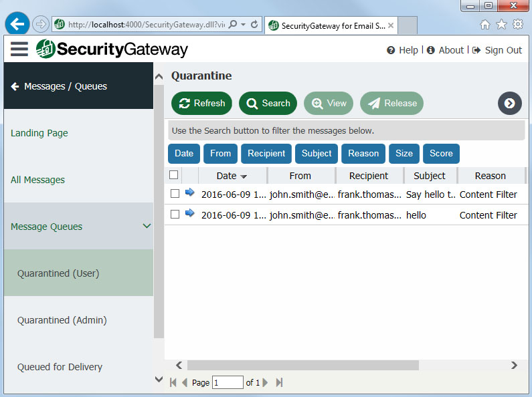Open the browser tools gear icon
This screenshot has width=532, height=397.
(518, 24)
